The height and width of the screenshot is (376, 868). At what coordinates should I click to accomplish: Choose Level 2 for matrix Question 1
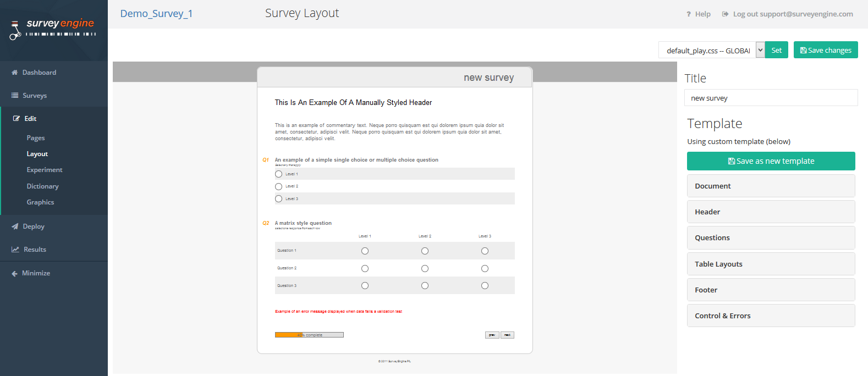point(425,251)
